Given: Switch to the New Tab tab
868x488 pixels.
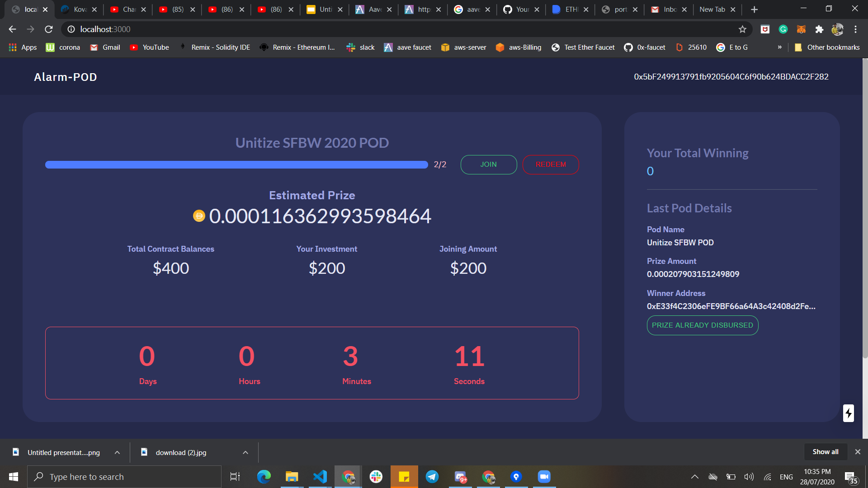Looking at the screenshot, I should [712, 9].
